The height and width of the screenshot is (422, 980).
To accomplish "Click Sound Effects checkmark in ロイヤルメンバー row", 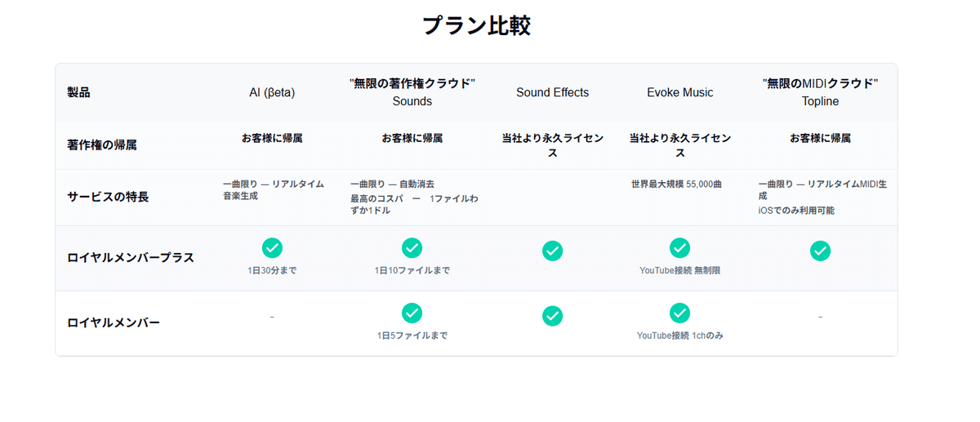I will coord(553,316).
